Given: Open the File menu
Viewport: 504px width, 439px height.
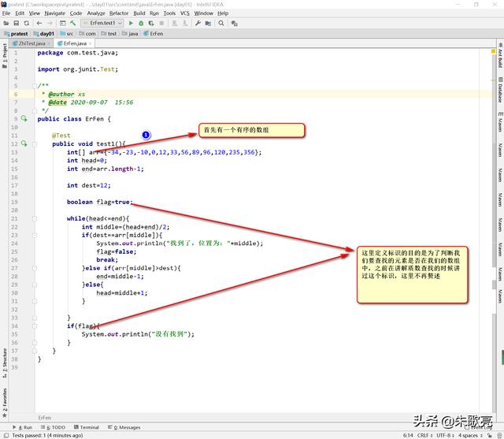Looking at the screenshot, I should pyautogui.click(x=6, y=13).
